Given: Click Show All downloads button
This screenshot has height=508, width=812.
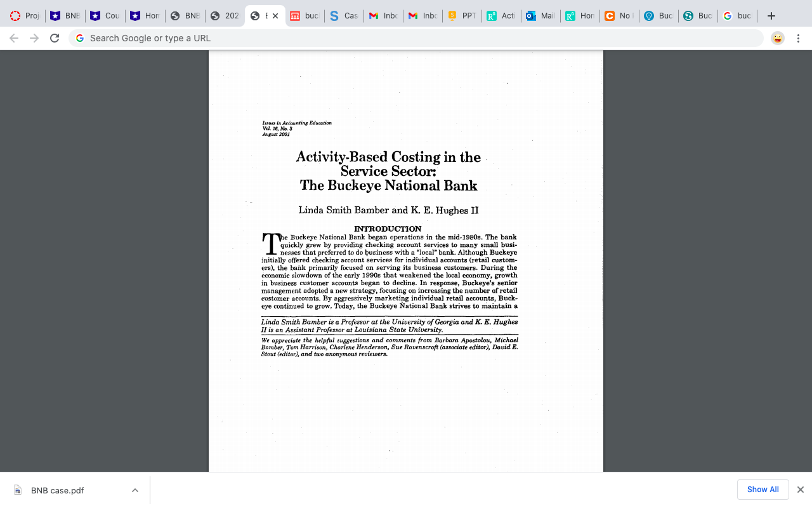Looking at the screenshot, I should tap(763, 490).
